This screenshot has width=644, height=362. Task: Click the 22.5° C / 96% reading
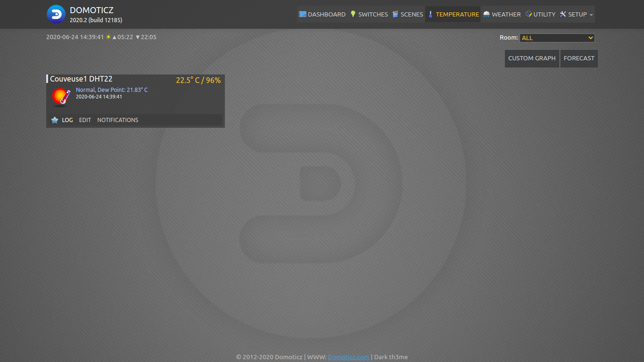point(198,80)
